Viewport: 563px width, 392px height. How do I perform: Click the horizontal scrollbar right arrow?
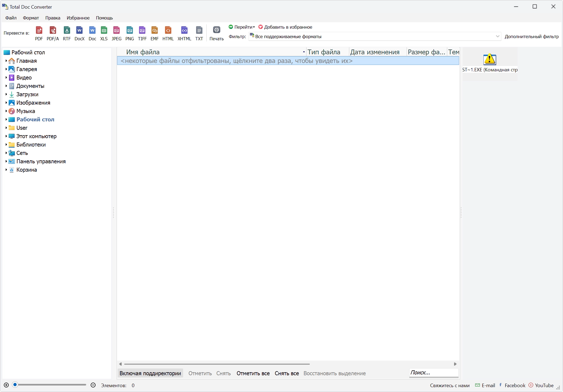pyautogui.click(x=455, y=364)
